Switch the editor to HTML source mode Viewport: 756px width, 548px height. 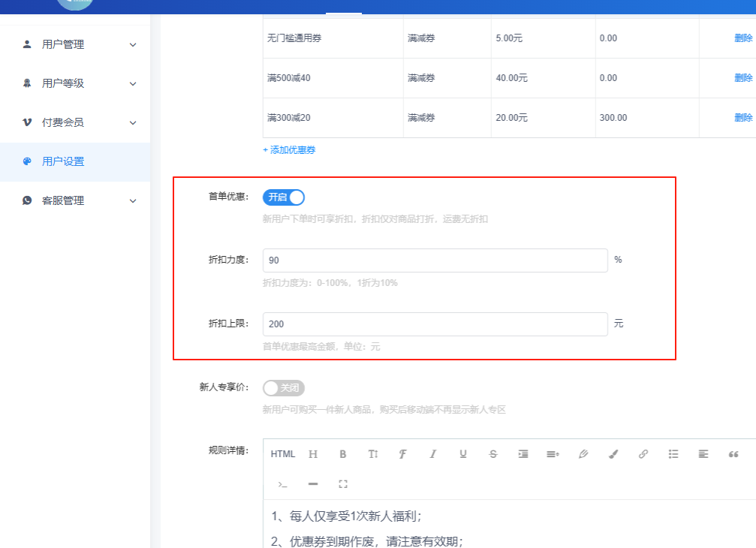coord(282,454)
